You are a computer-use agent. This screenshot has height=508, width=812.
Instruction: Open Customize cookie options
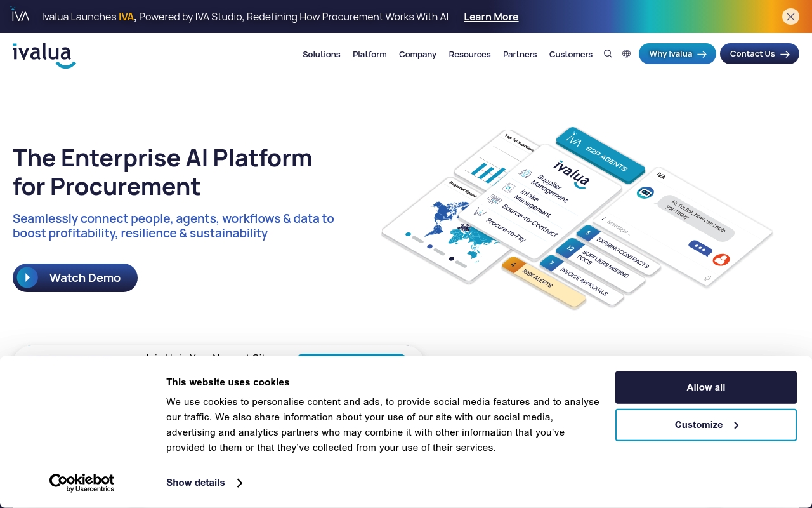click(706, 425)
